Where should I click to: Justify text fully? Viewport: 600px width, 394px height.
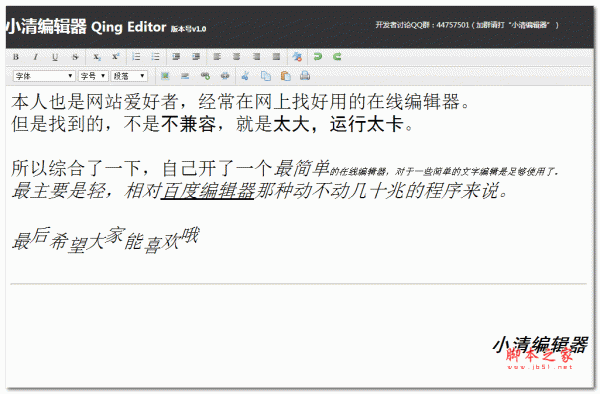[x=276, y=57]
